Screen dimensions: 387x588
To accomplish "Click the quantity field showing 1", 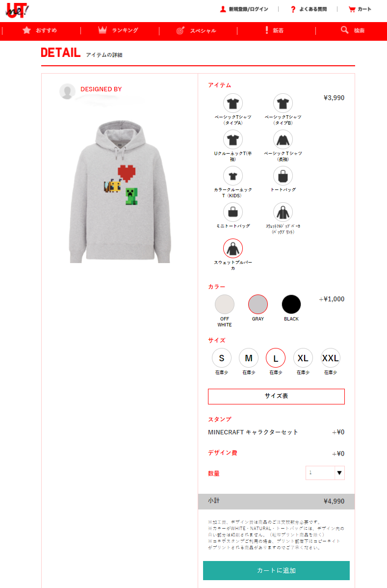I will pos(320,473).
